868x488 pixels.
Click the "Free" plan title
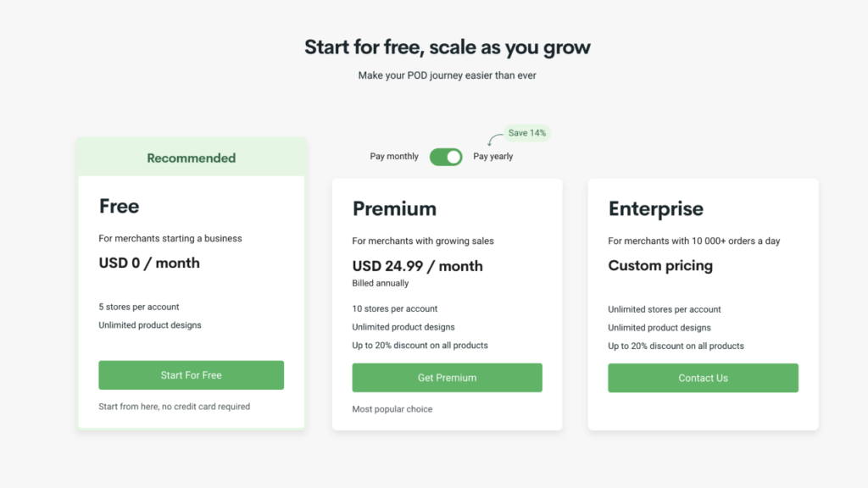click(x=119, y=206)
